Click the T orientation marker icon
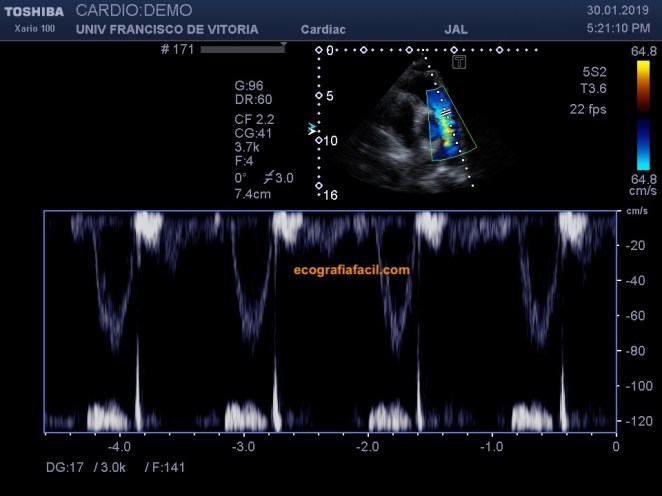662x496 pixels. [460, 63]
